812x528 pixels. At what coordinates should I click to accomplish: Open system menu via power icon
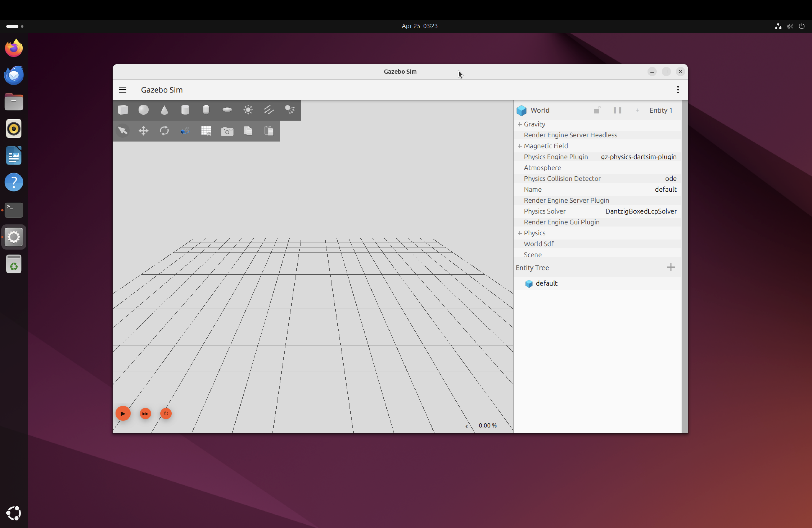801,26
